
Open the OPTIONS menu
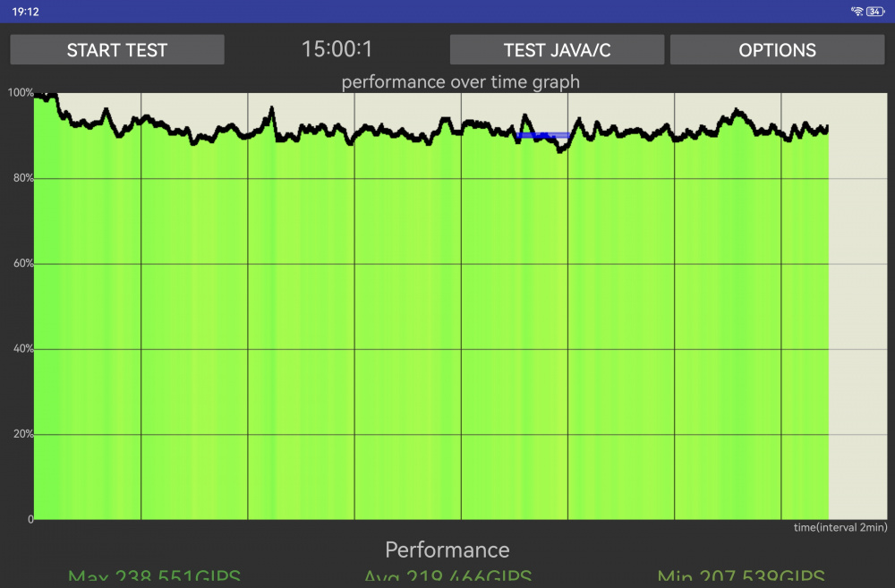tap(777, 49)
